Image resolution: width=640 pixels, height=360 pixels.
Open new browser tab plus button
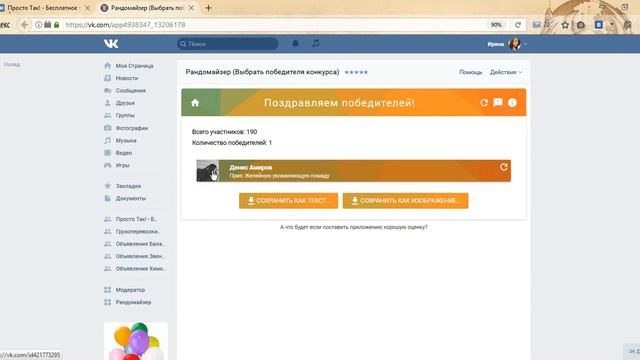coord(208,8)
